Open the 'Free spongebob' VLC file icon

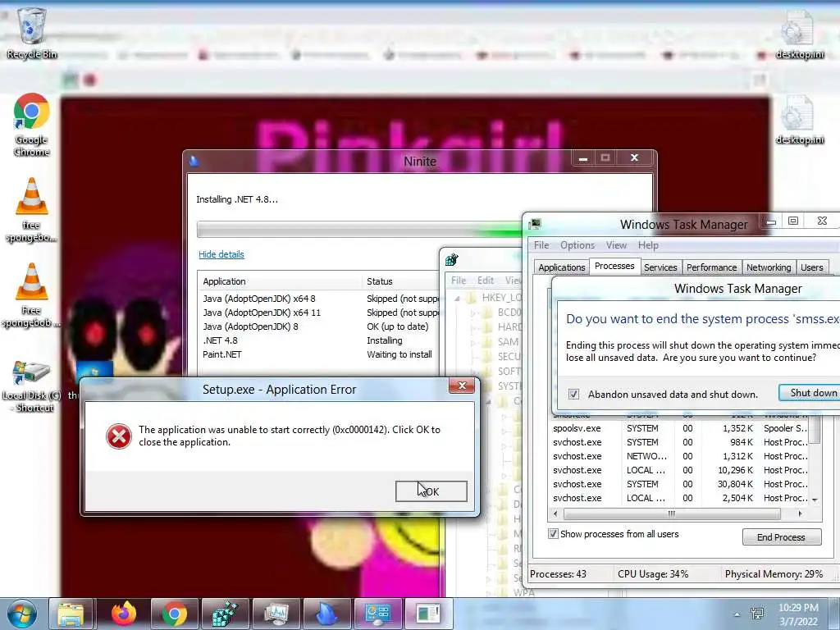(x=31, y=295)
